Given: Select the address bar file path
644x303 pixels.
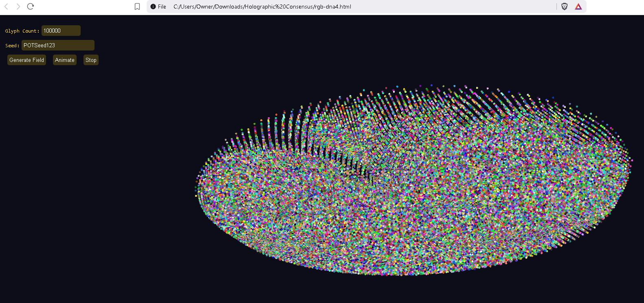Looking at the screenshot, I should point(262,7).
